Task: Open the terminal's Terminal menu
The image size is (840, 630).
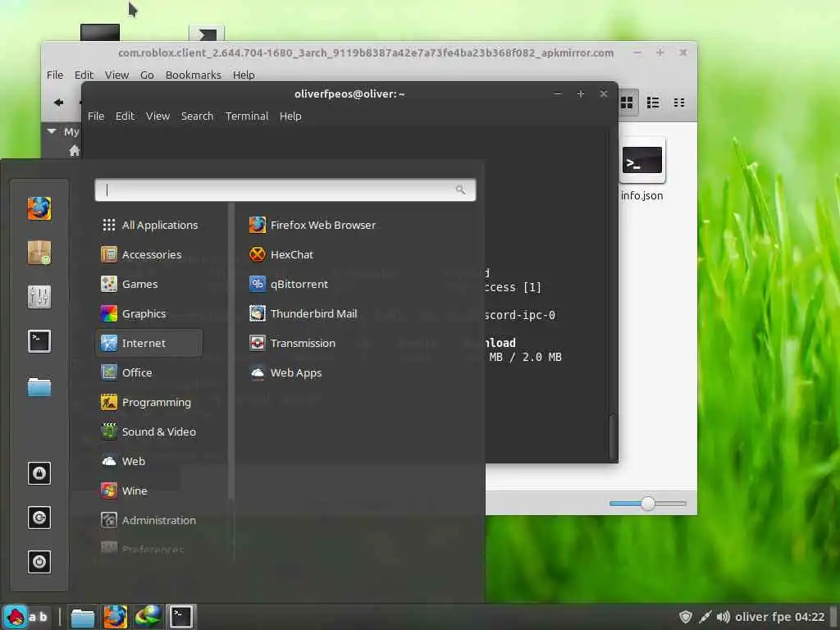Action: point(246,116)
